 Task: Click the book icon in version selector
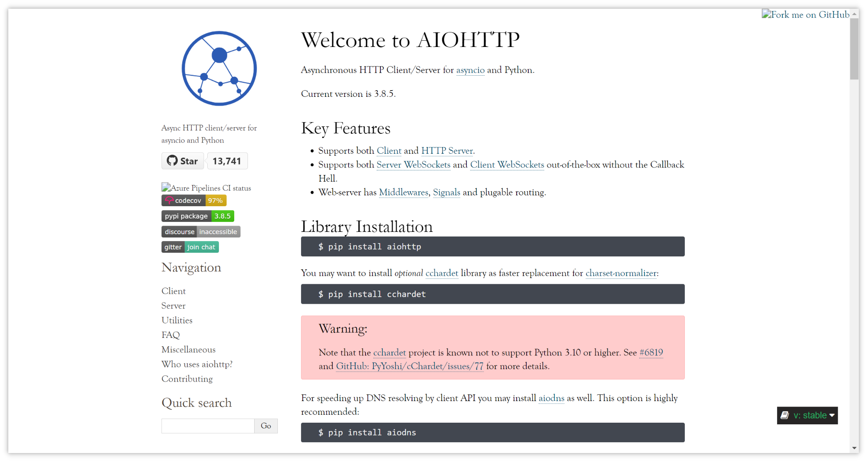coord(785,415)
